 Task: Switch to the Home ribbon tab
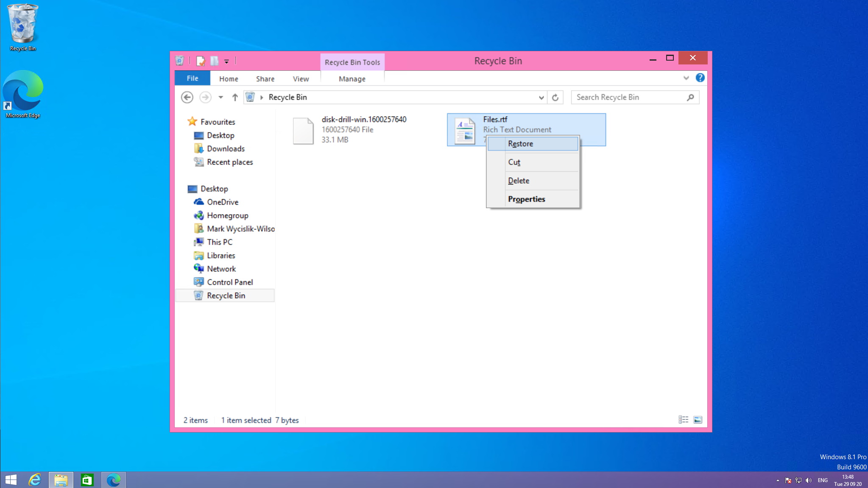[229, 79]
